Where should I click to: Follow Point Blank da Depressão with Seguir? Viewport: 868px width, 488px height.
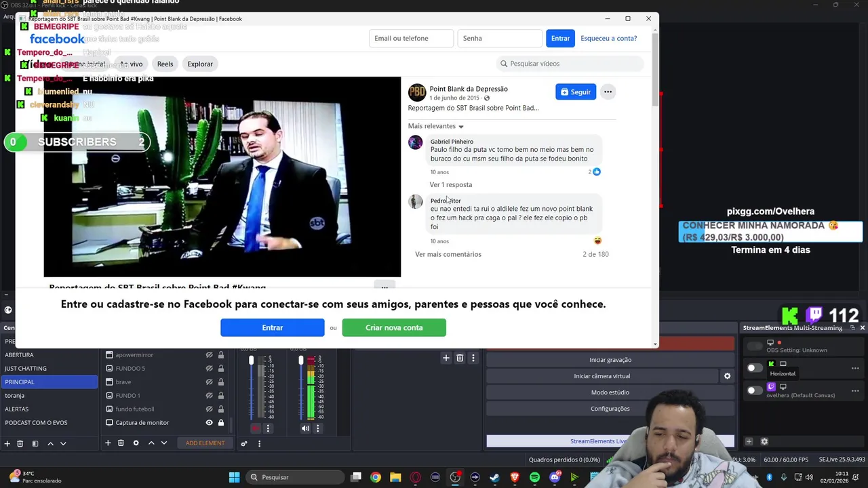click(576, 91)
